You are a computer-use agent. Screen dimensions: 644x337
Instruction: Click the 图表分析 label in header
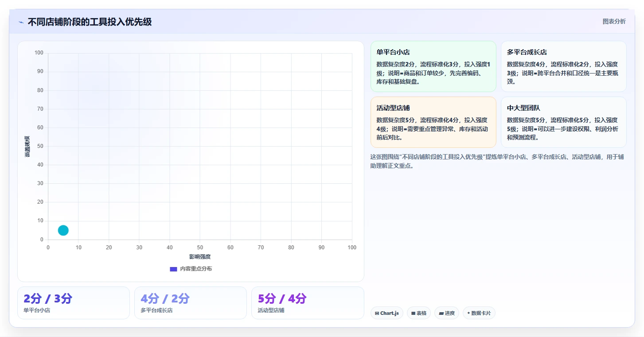(x=614, y=21)
